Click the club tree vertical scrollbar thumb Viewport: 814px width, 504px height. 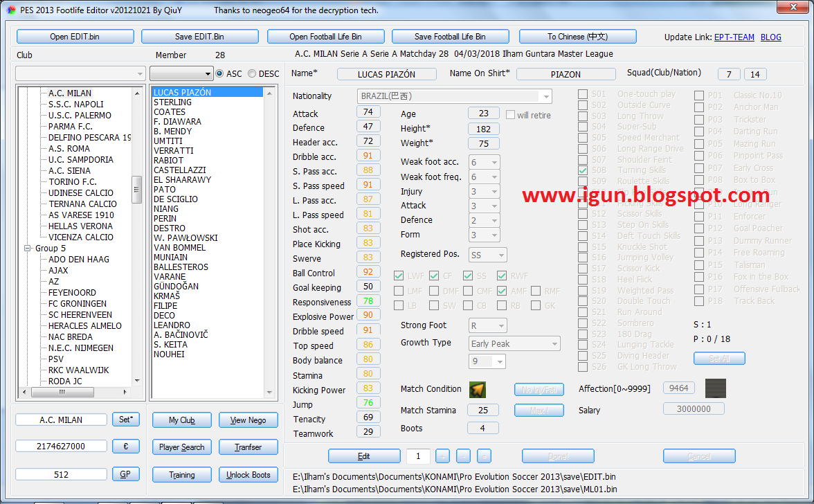pyautogui.click(x=137, y=190)
